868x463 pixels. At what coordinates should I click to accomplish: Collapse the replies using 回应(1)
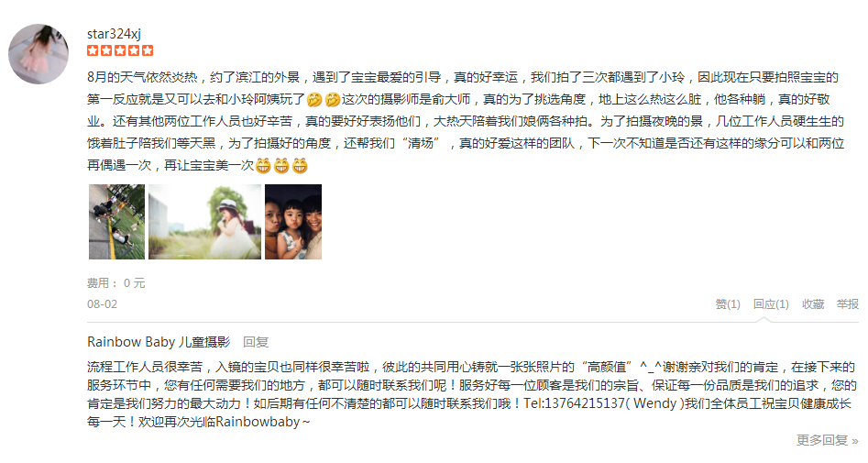[x=771, y=304]
